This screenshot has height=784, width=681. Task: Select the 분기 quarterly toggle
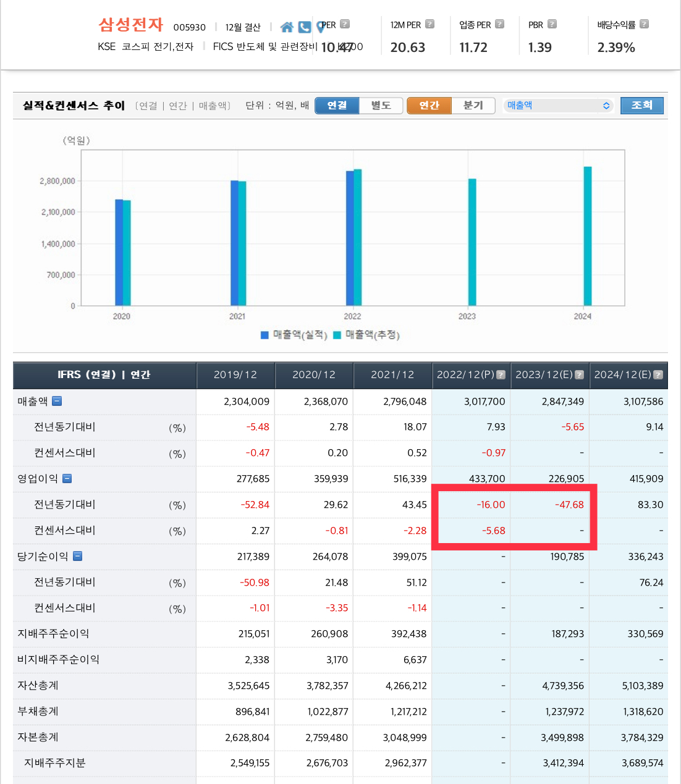point(473,106)
